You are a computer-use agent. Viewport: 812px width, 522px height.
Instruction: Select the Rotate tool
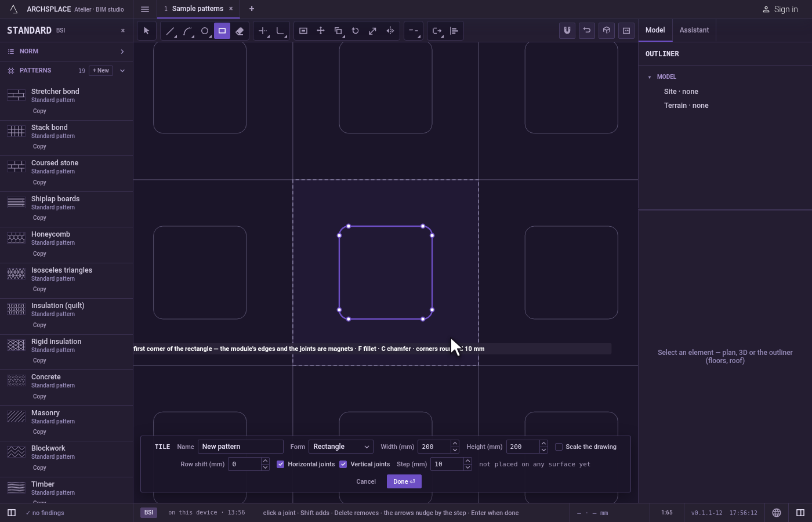point(356,31)
